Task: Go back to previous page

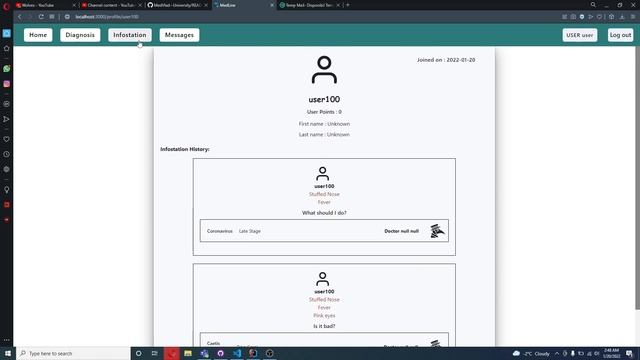Action: tap(20, 17)
